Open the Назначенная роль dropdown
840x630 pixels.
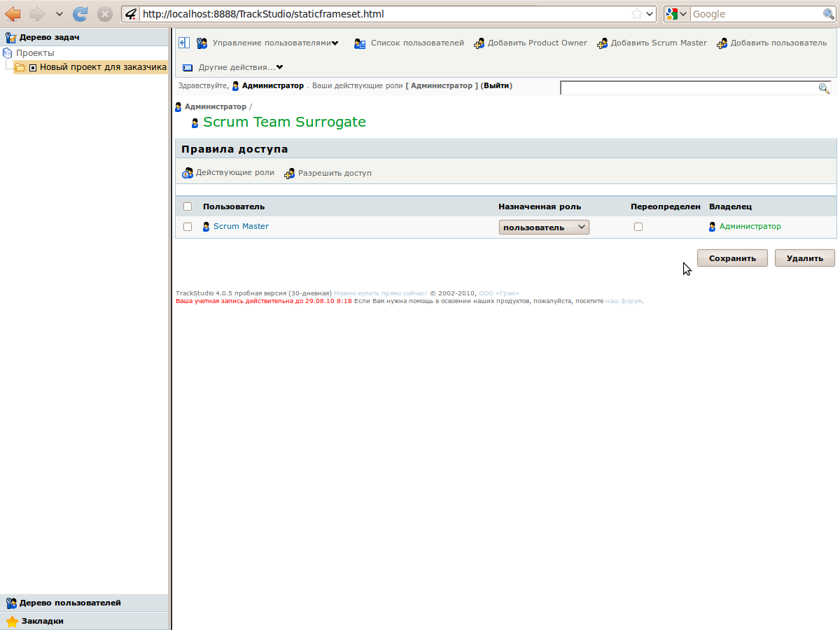[x=544, y=227]
